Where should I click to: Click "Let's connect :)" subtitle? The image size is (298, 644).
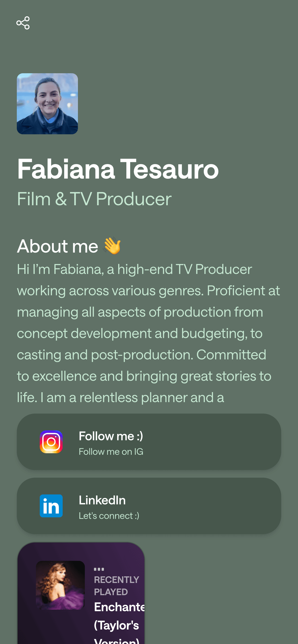click(109, 516)
